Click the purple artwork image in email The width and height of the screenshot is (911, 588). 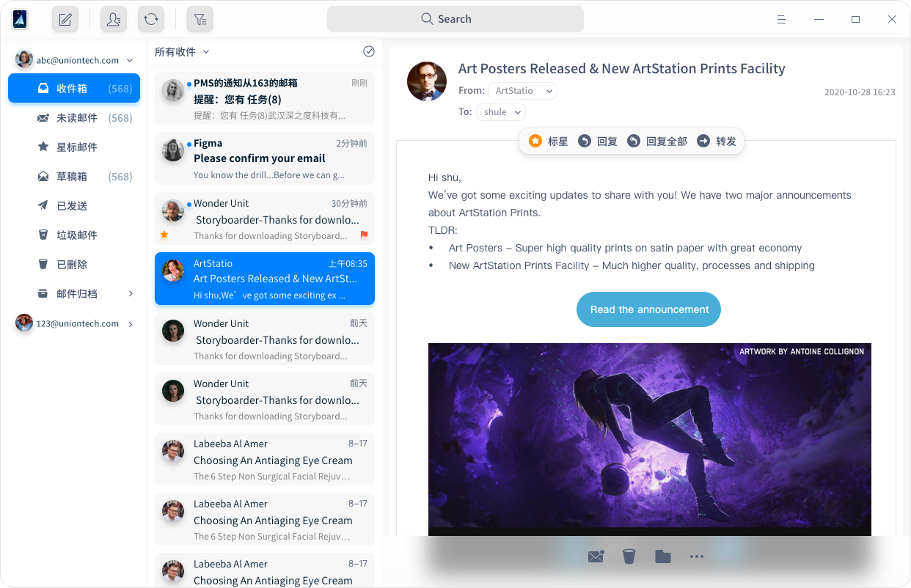(x=650, y=439)
